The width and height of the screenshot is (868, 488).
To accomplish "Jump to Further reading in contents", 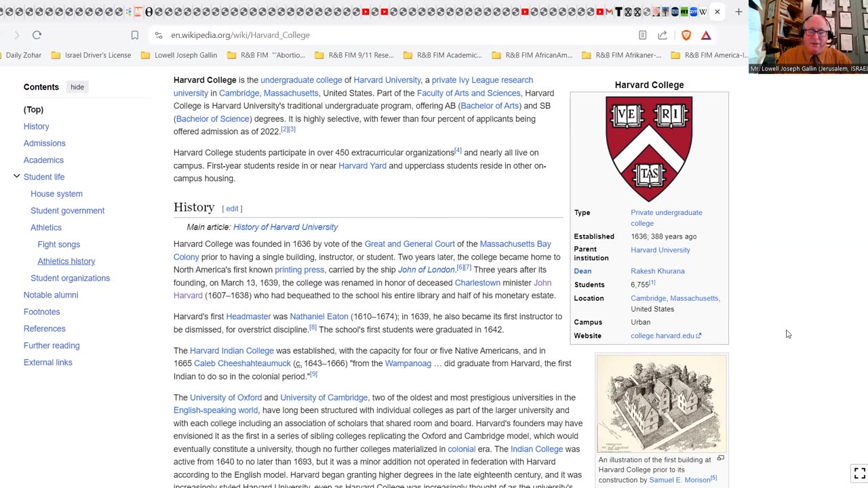I will 52,346.
